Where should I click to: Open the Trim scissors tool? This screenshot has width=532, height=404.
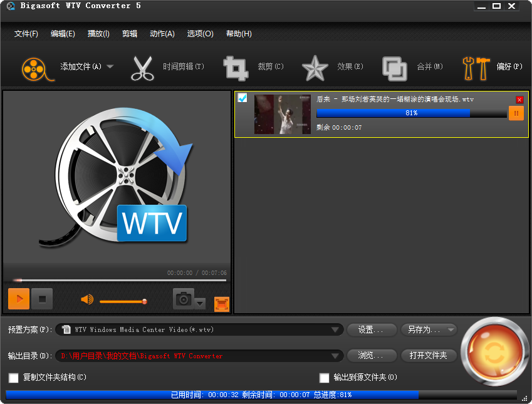[x=142, y=68]
